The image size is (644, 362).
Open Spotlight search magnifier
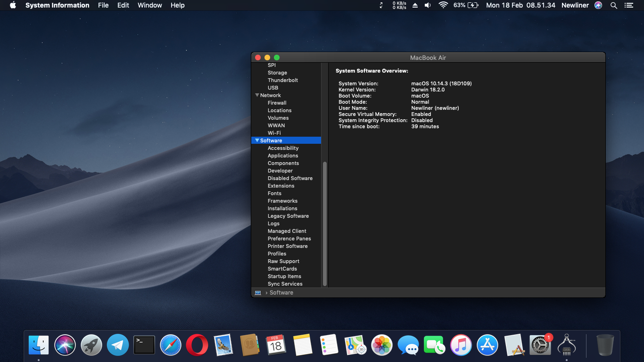pos(614,5)
